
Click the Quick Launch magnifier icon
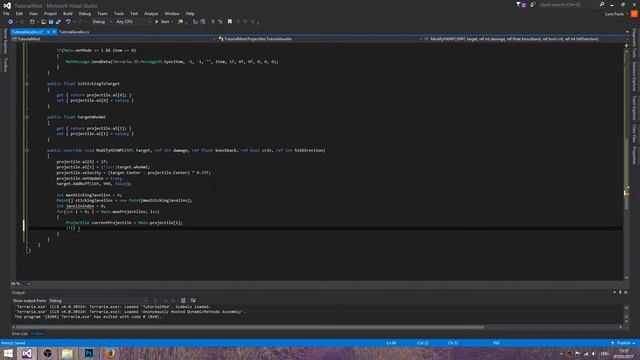(x=602, y=4)
